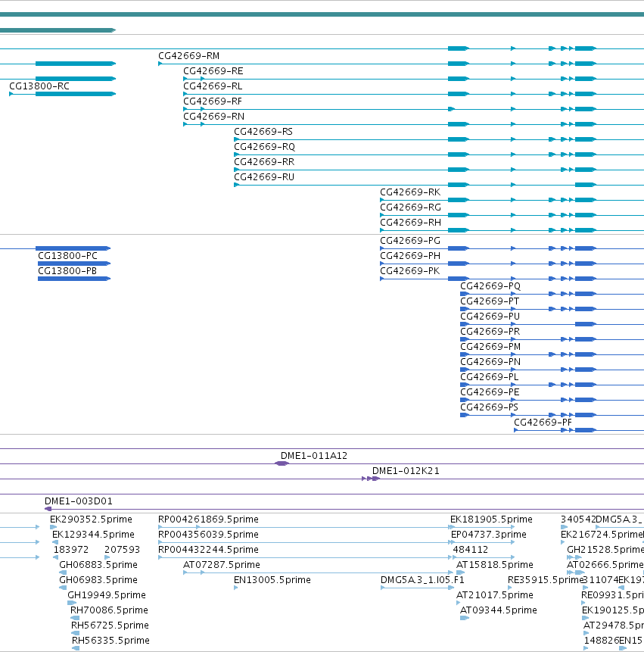
Task: Click the CG42669-RR transcript
Action: pyautogui.click(x=264, y=162)
